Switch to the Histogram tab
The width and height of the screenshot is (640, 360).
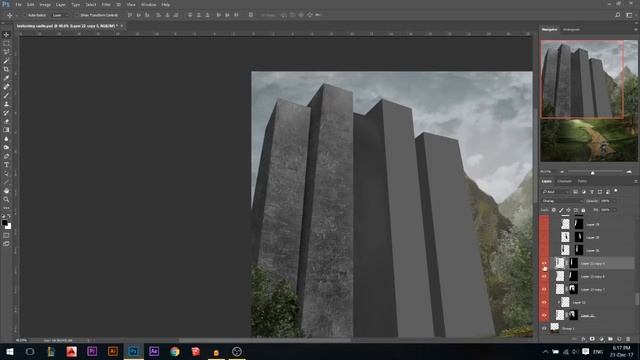point(571,30)
